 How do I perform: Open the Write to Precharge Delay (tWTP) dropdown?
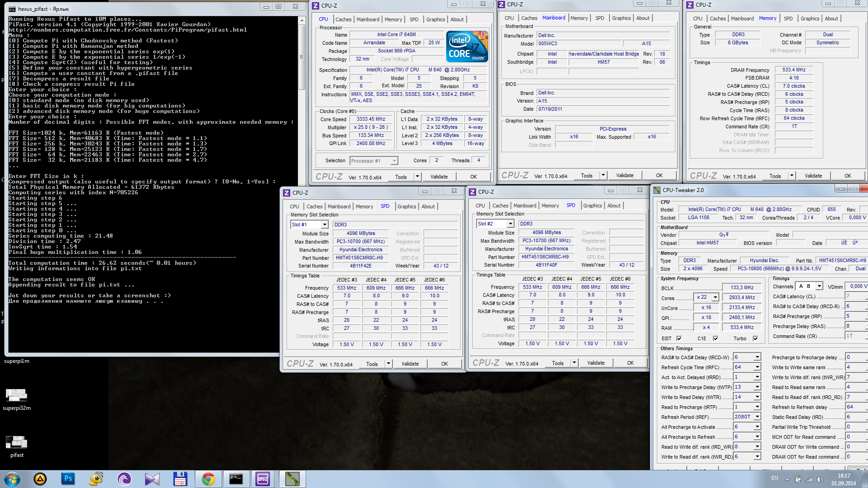(757, 387)
